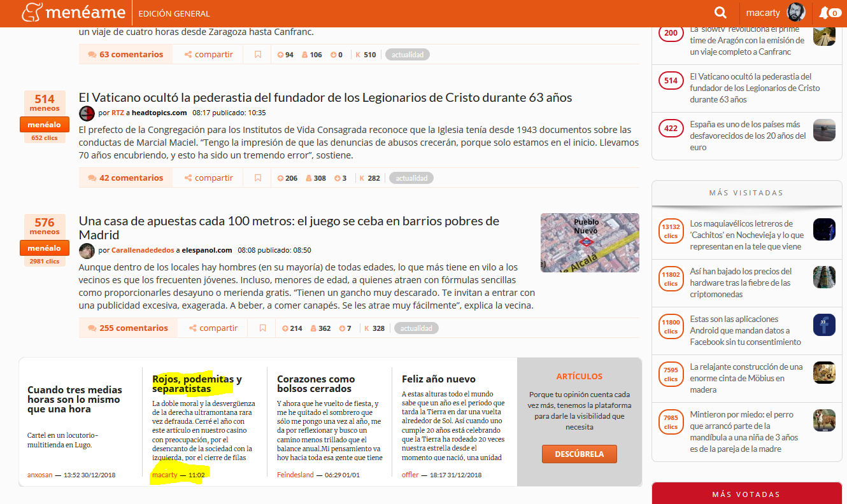The image size is (847, 504).
Task: Click the 214 positive votes icon
Action: point(285,328)
